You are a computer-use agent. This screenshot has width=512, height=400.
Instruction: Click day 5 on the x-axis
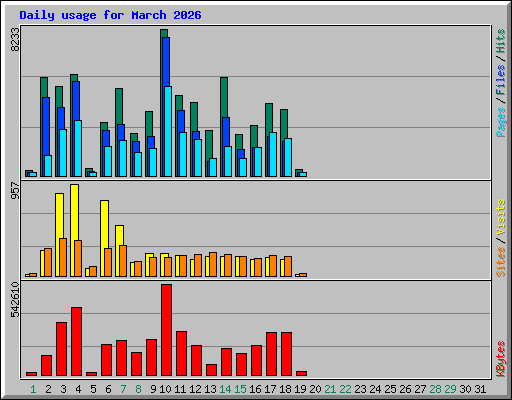[93, 389]
